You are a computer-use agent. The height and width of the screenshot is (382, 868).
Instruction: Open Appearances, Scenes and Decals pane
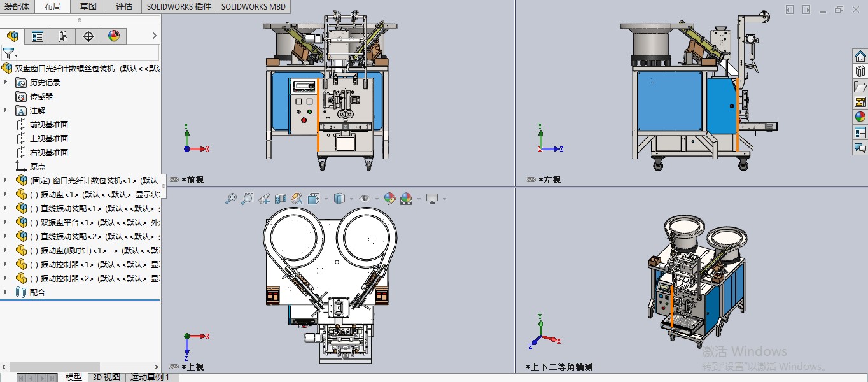click(860, 117)
